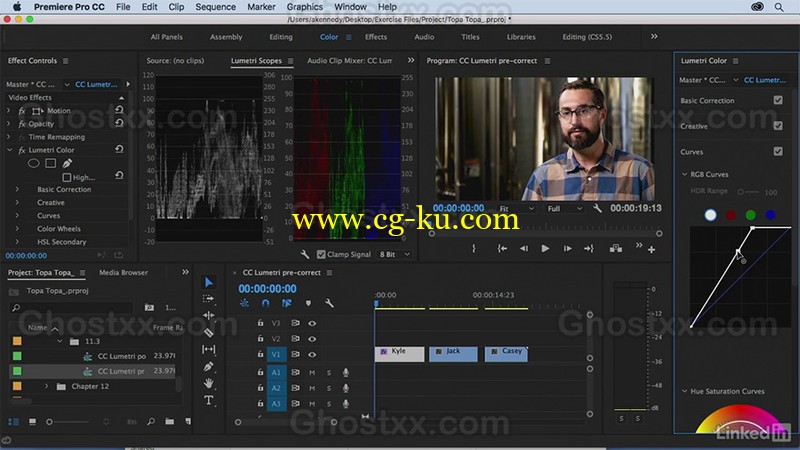This screenshot has width=800, height=450.
Task: Select the Slip tool
Action: pyautogui.click(x=208, y=349)
